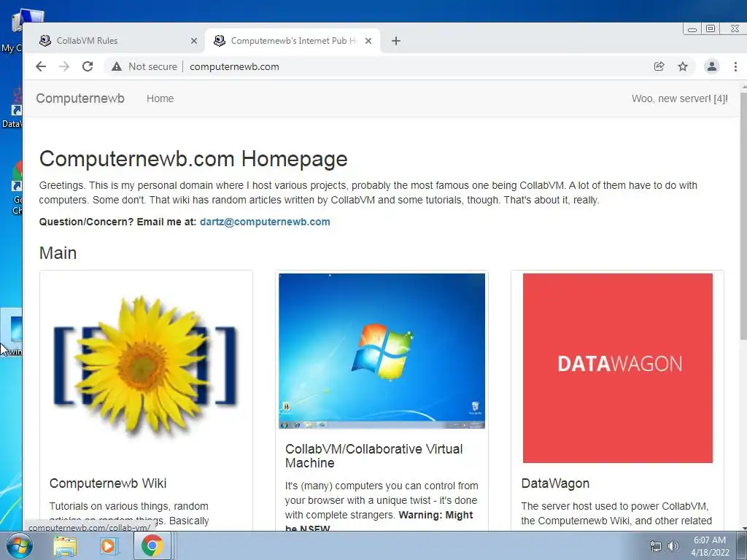Open the CollabVM/Collaborative Virtual Machine heading
This screenshot has width=747, height=560.
(374, 456)
